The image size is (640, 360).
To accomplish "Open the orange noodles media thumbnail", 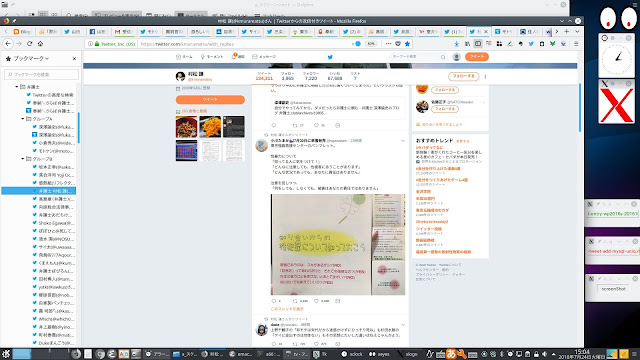I will point(210,127).
